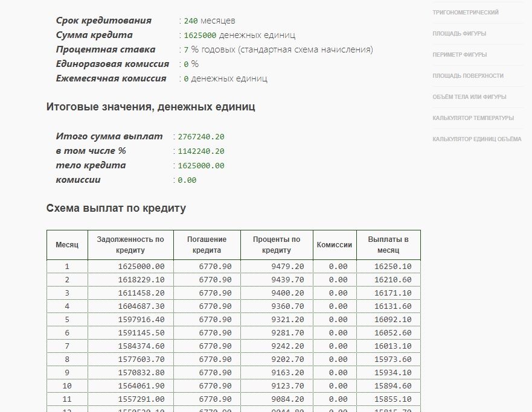Click the Месяц column header
The width and height of the screenshot is (532, 412).
pyautogui.click(x=67, y=245)
